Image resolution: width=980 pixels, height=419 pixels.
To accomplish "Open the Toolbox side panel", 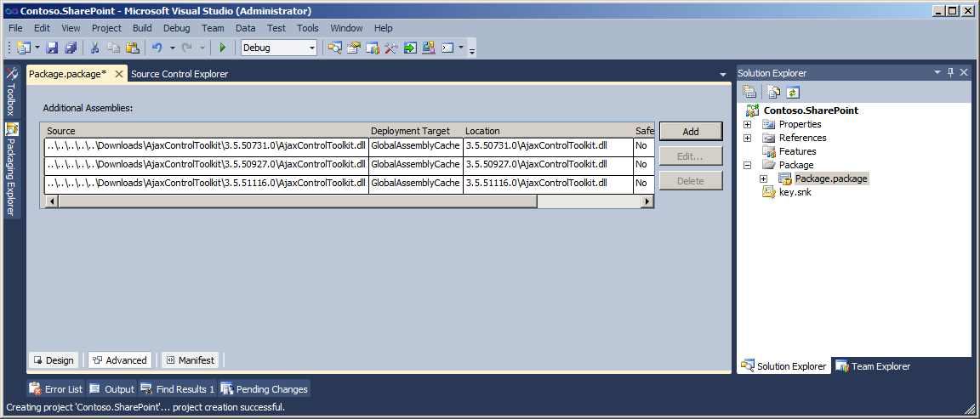I will (x=13, y=92).
